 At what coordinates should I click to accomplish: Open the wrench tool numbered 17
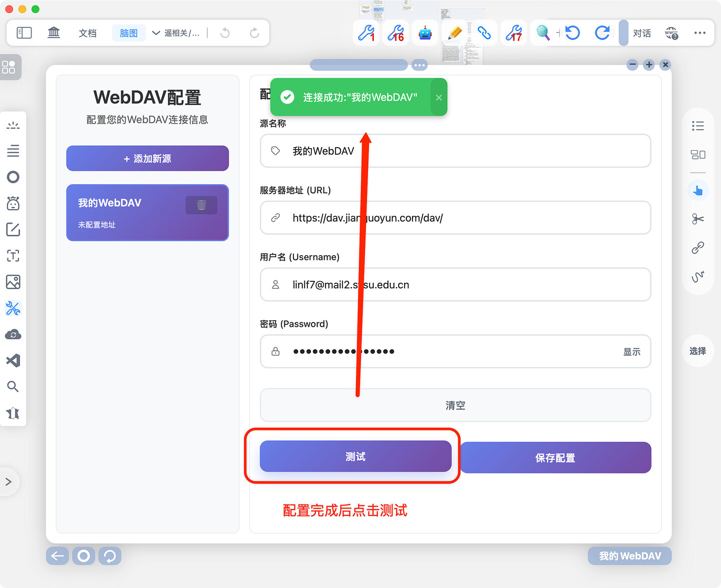514,33
